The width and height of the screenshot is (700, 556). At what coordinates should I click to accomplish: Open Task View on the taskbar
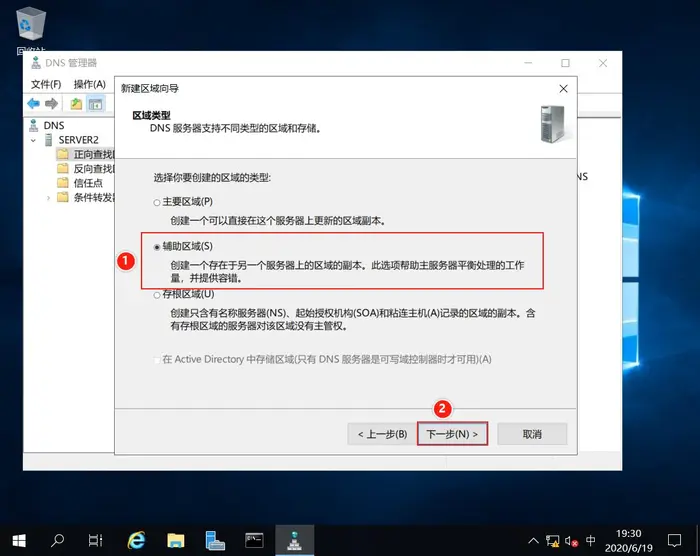pyautogui.click(x=96, y=541)
